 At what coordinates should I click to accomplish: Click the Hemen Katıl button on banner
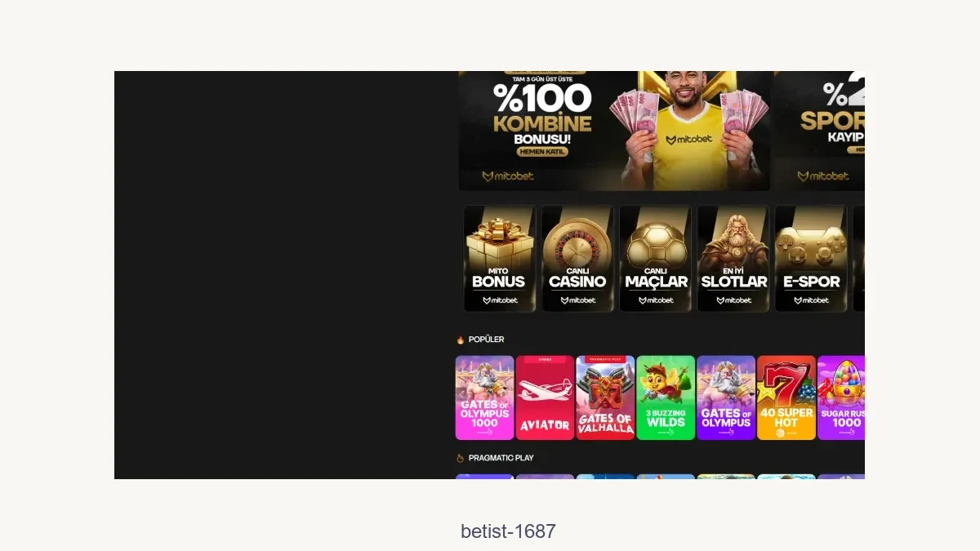[541, 152]
